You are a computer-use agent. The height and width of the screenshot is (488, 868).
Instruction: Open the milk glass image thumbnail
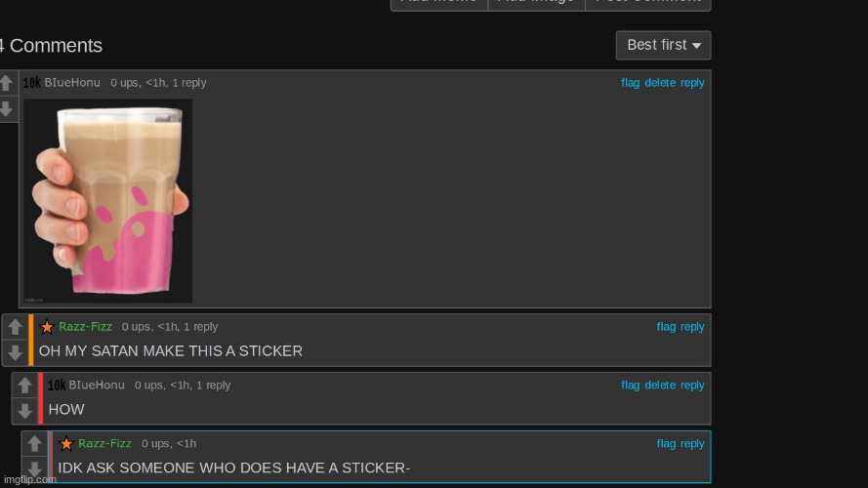tap(108, 201)
